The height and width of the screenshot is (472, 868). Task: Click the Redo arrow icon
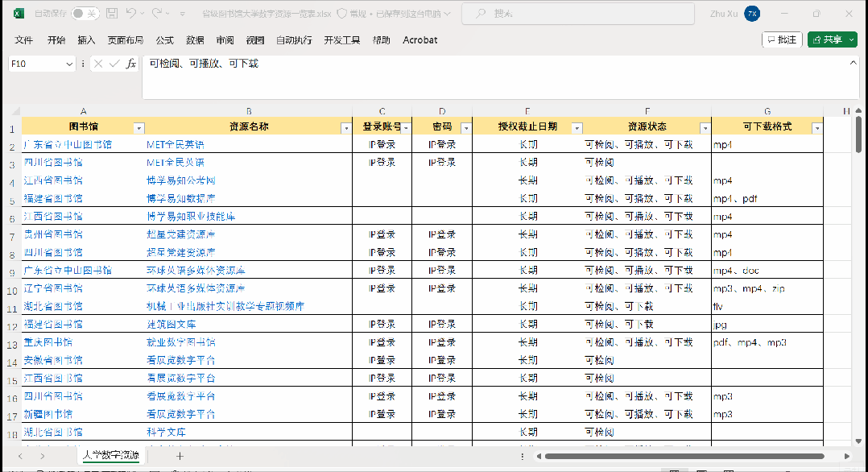(157, 14)
